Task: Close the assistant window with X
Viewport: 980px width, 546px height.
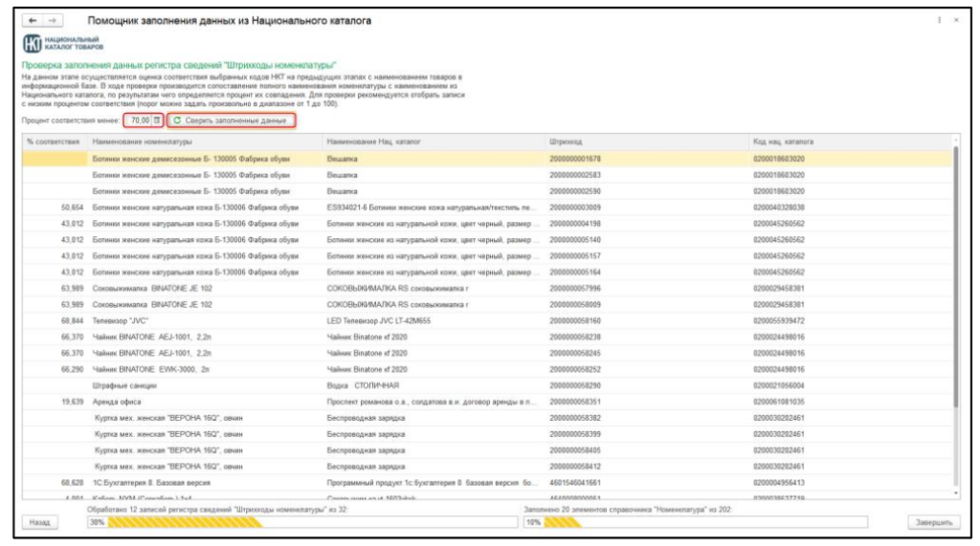Action: 956,20
